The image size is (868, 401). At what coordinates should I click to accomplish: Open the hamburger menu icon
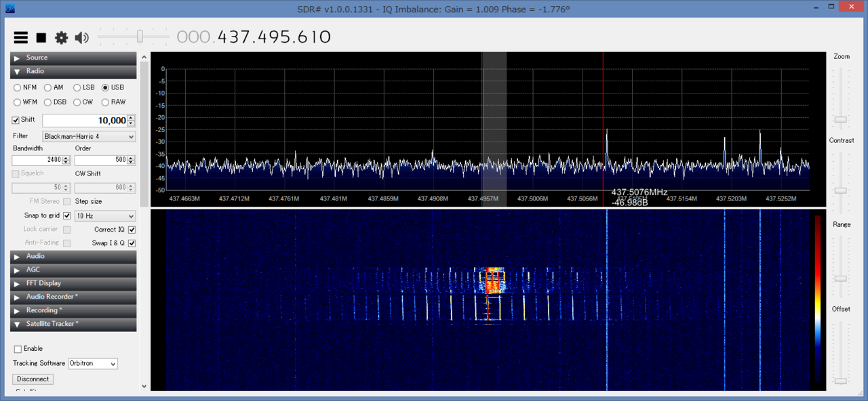click(21, 38)
